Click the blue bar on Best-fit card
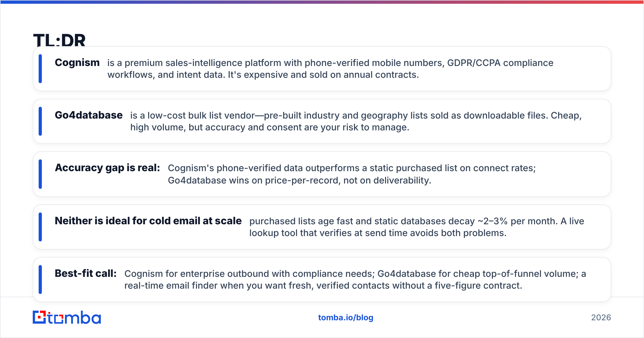644x338 pixels. [40, 280]
